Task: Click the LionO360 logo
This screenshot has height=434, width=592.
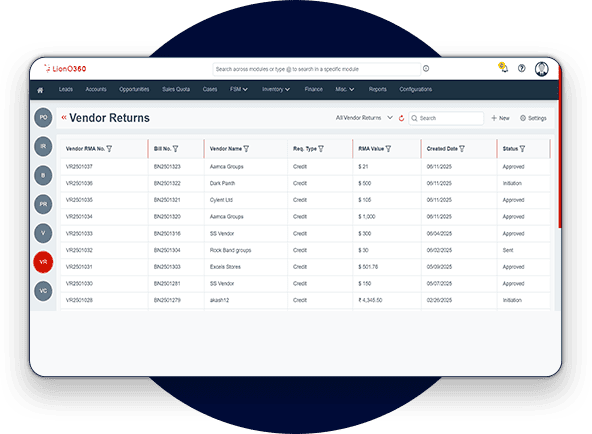Action: tap(65, 69)
